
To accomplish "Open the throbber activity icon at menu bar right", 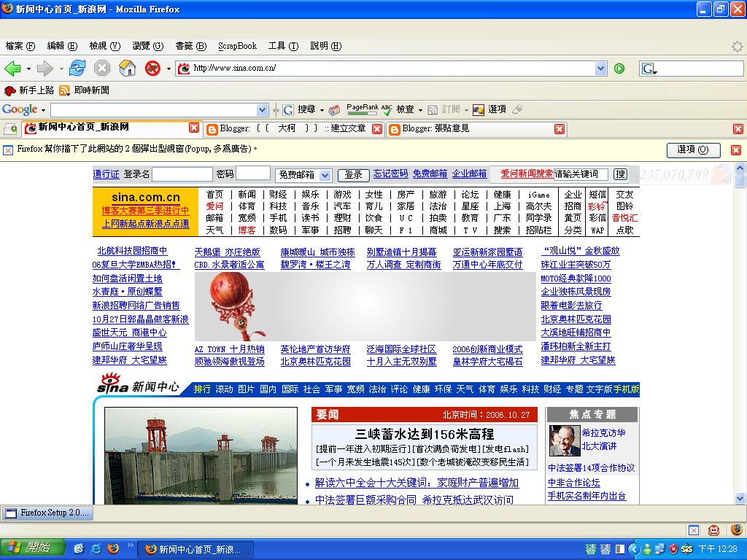I will pos(737,46).
